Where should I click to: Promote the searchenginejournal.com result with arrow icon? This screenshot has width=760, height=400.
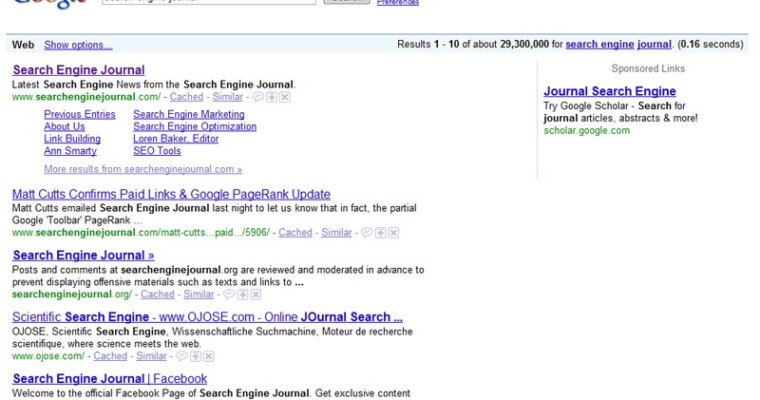click(x=272, y=97)
